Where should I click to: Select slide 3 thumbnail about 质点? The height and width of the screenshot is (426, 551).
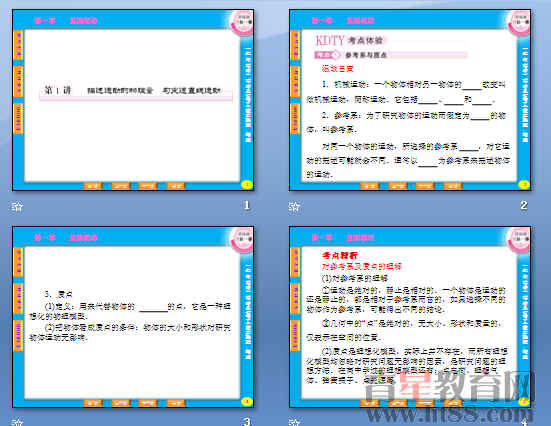pos(133,317)
